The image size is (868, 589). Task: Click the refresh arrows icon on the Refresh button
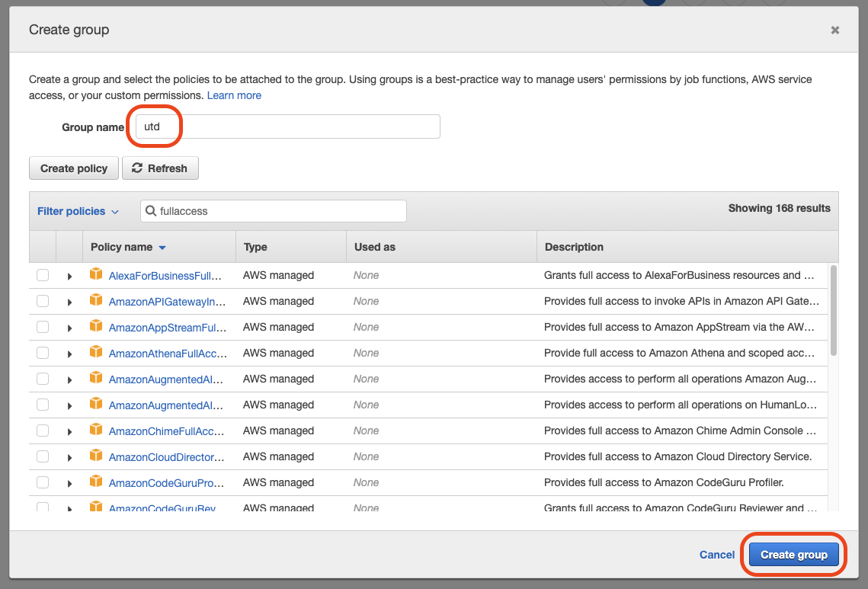point(137,168)
